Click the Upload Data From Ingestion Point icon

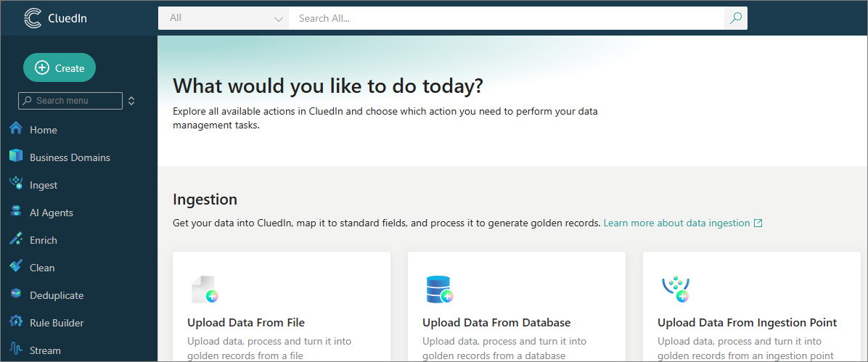(x=675, y=289)
